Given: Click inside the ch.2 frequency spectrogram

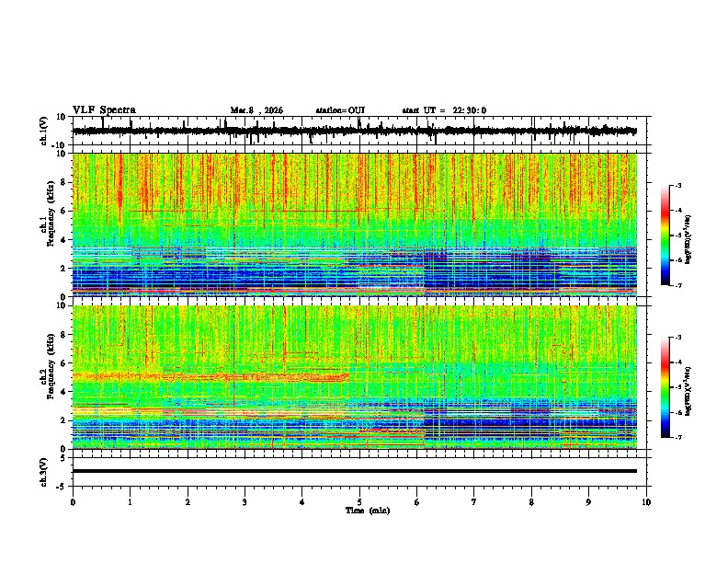Looking at the screenshot, I should coord(354,377).
